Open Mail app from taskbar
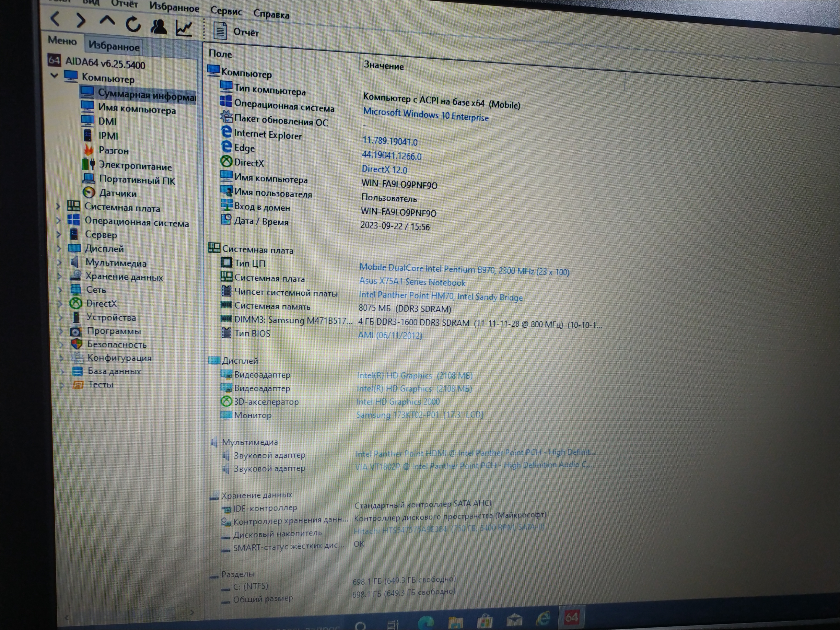Image resolution: width=840 pixels, height=630 pixels. point(514,621)
